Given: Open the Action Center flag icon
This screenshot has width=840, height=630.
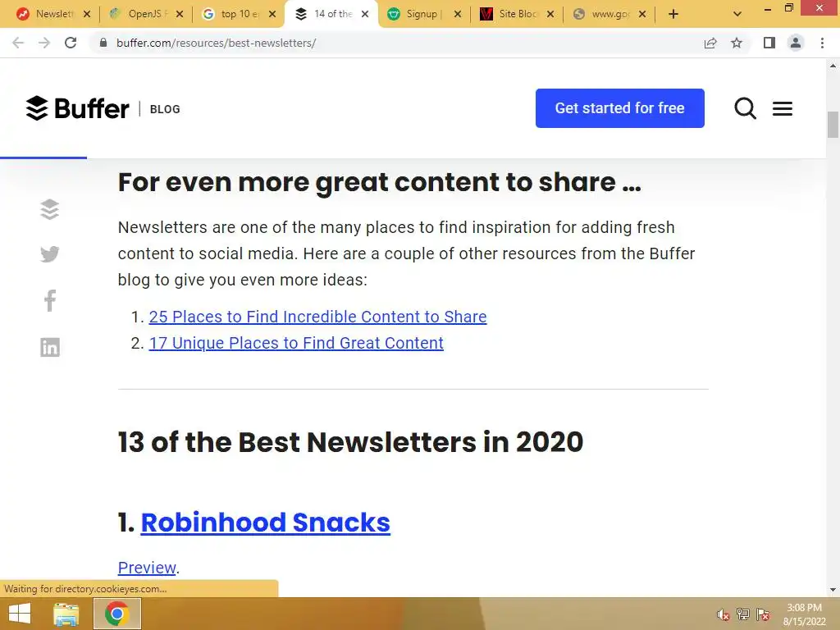Looking at the screenshot, I should pyautogui.click(x=763, y=614).
